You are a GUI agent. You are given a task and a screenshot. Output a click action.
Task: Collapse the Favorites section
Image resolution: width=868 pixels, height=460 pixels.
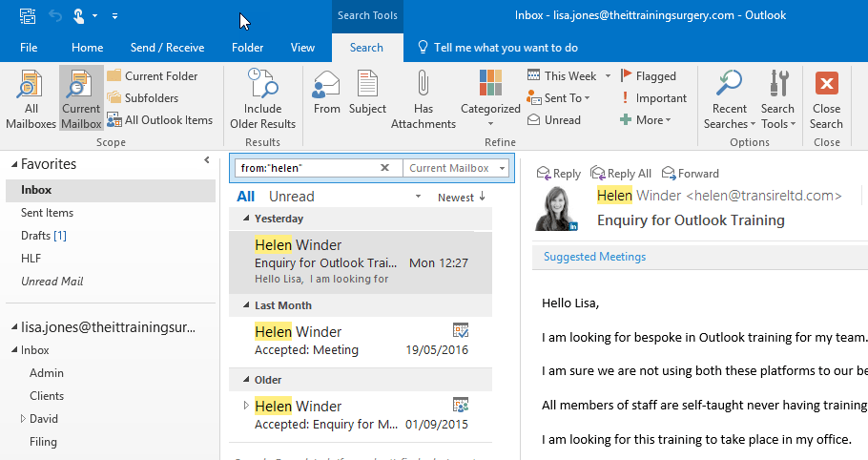[x=14, y=164]
